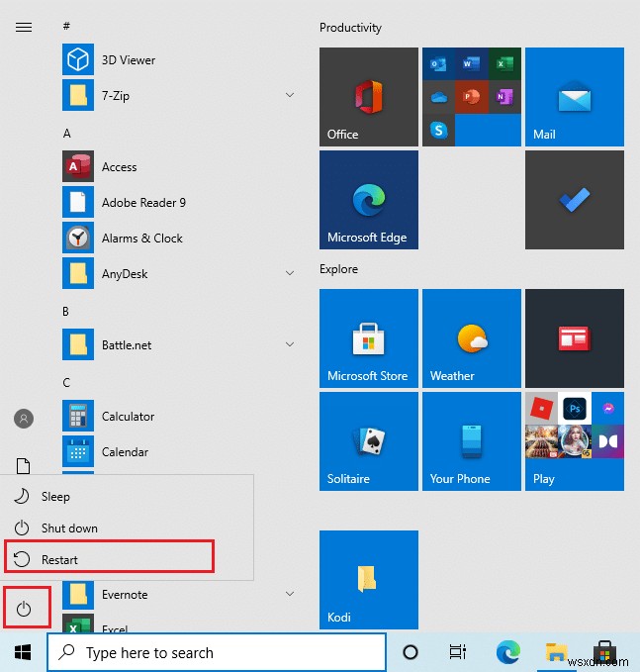The height and width of the screenshot is (672, 640).
Task: Open the Kodi tile
Action: point(369,579)
